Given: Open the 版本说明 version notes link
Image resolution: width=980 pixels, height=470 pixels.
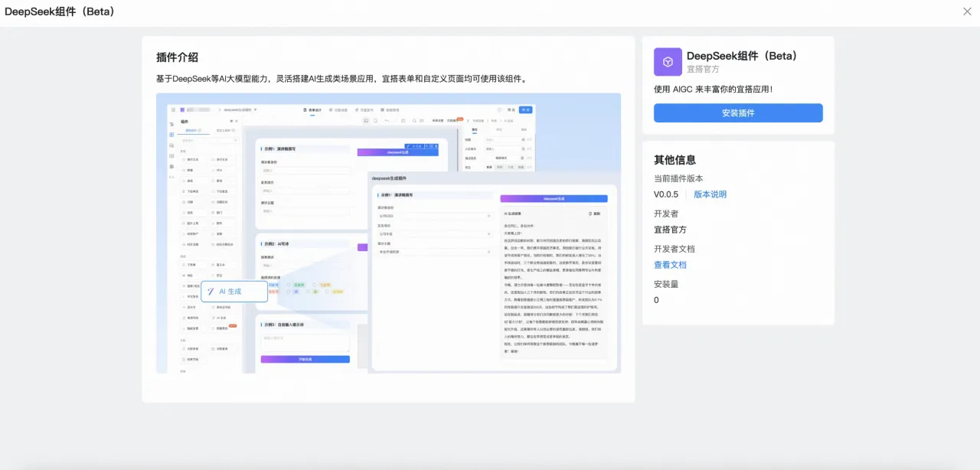Looking at the screenshot, I should point(710,194).
